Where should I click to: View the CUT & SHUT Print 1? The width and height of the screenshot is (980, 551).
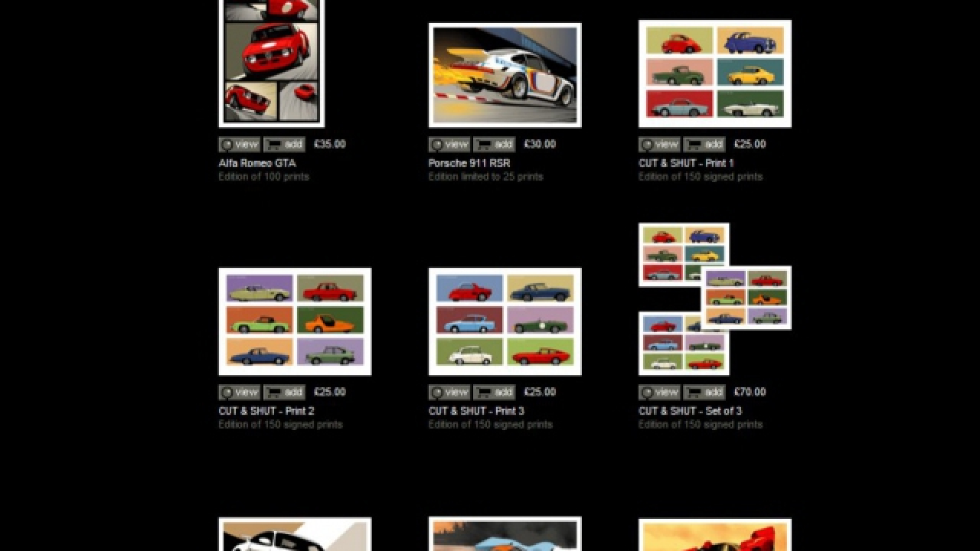[659, 144]
